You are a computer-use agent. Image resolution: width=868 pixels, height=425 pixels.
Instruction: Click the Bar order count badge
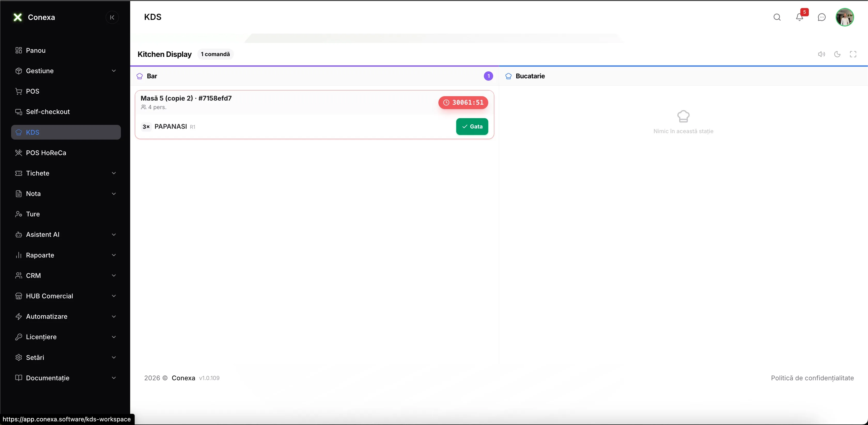pos(488,76)
